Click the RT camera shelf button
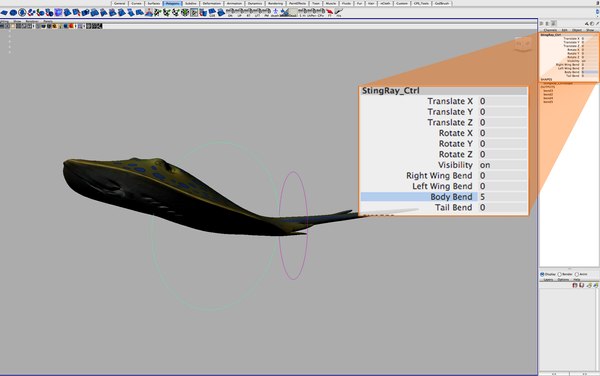Viewport: 600px width, 376px height. [x=249, y=12]
